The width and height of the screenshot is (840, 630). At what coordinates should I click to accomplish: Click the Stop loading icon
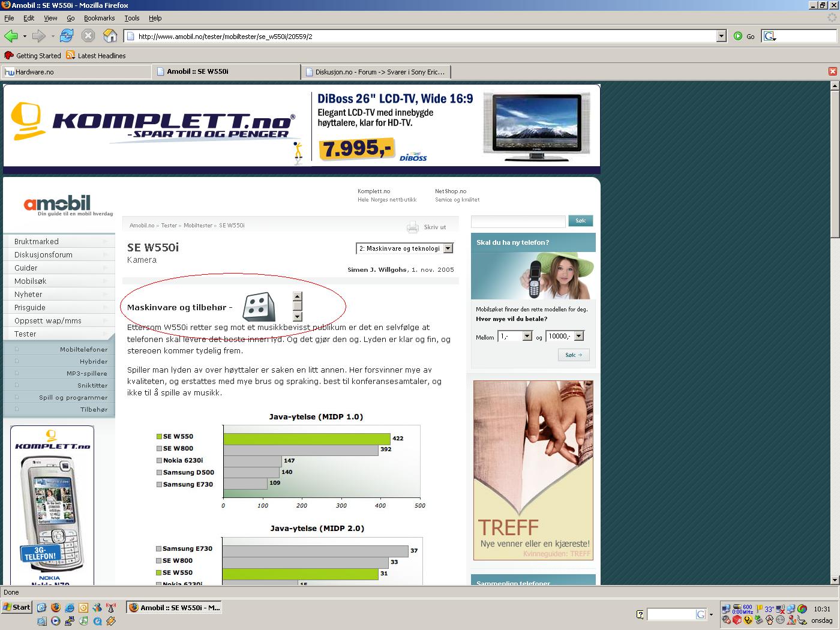tap(88, 36)
